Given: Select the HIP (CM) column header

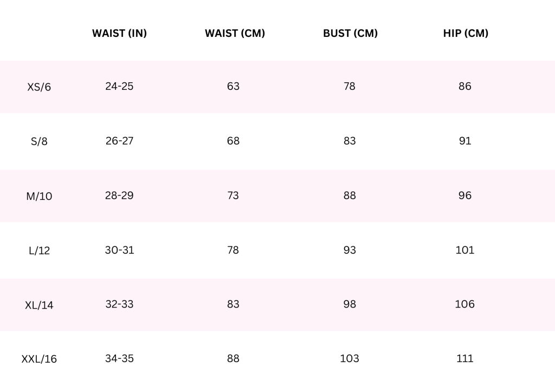Looking at the screenshot, I should (x=466, y=33).
